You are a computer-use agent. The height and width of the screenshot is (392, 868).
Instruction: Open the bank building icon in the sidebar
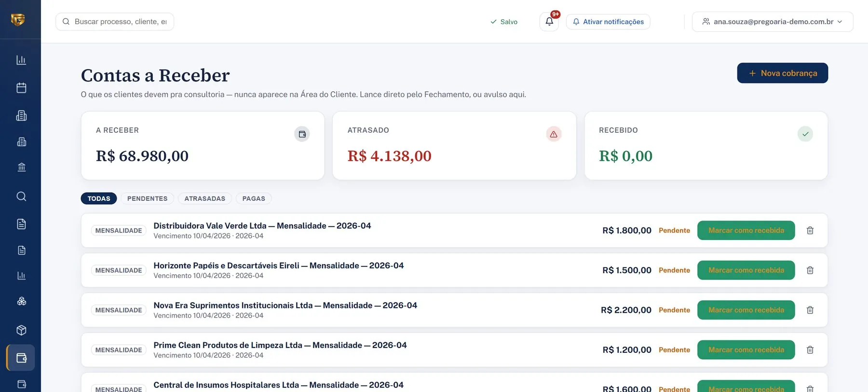[21, 167]
